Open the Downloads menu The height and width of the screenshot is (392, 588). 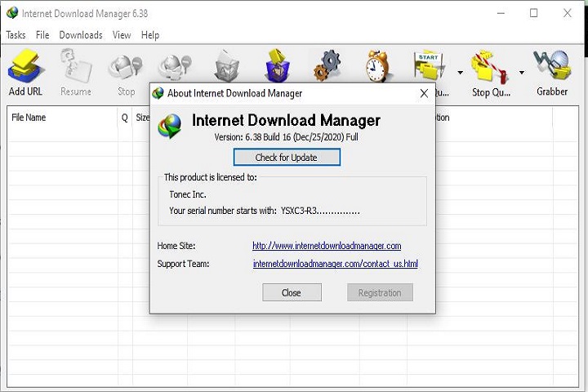(81, 35)
